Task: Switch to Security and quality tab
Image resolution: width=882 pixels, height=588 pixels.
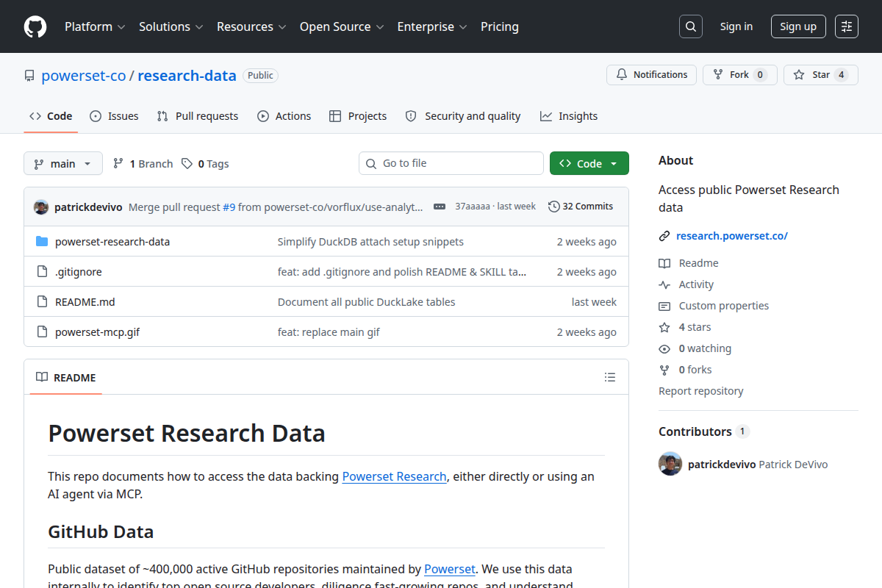Action: [x=463, y=116]
